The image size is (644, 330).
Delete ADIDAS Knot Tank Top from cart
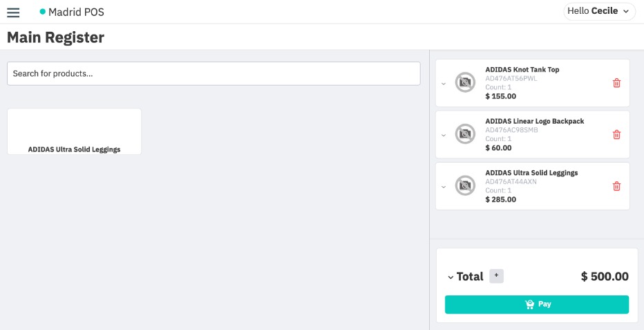pos(616,83)
